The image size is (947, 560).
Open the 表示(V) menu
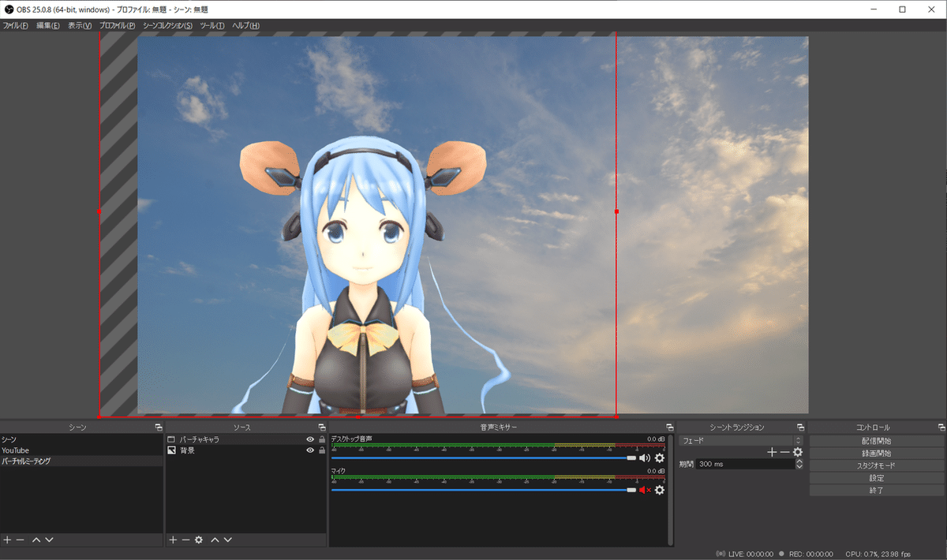80,25
